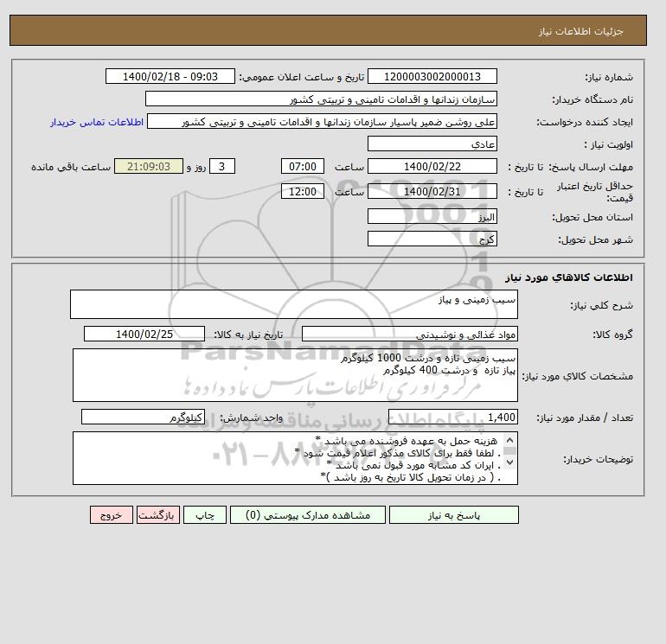Click the request creator field
The height and width of the screenshot is (644, 666).
pyautogui.click(x=322, y=121)
